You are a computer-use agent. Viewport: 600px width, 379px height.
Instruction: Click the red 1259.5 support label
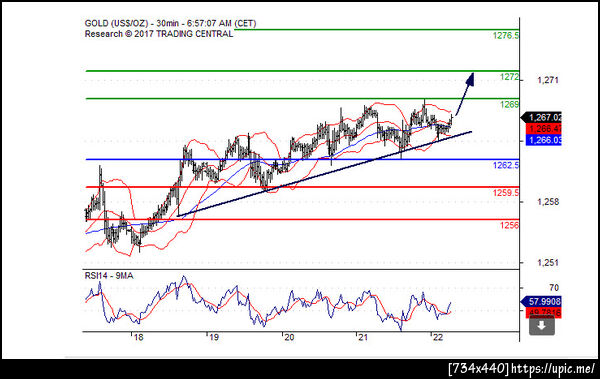coord(505,193)
